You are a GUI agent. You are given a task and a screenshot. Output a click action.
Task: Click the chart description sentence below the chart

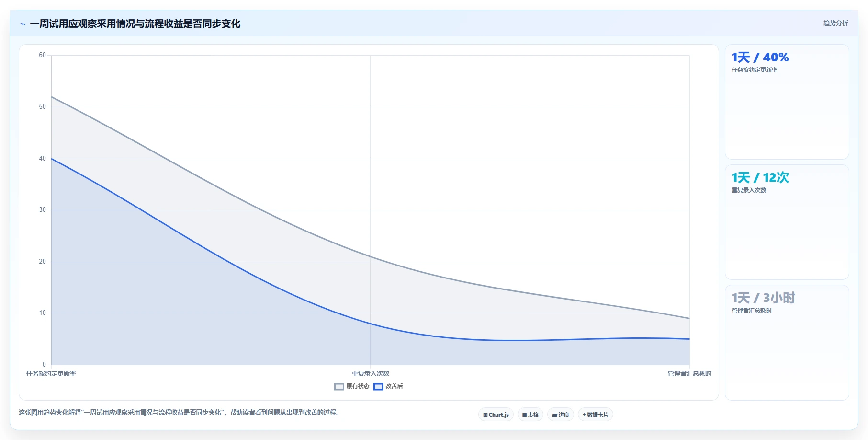[x=180, y=412]
